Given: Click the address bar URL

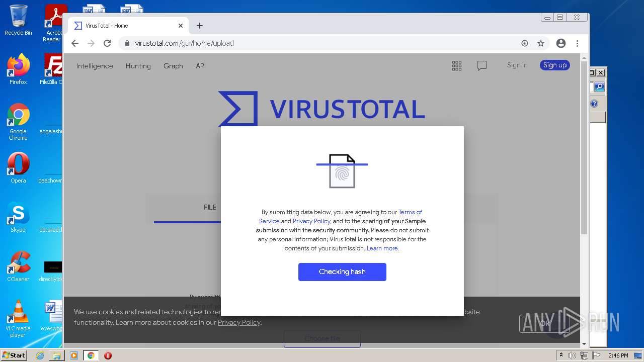Looking at the screenshot, I should pos(184,43).
